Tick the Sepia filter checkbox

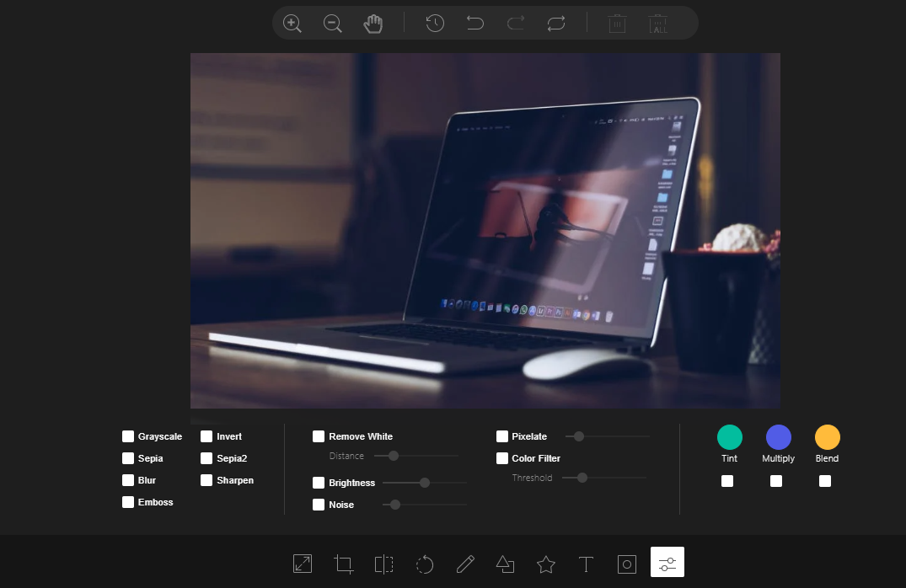coord(128,458)
